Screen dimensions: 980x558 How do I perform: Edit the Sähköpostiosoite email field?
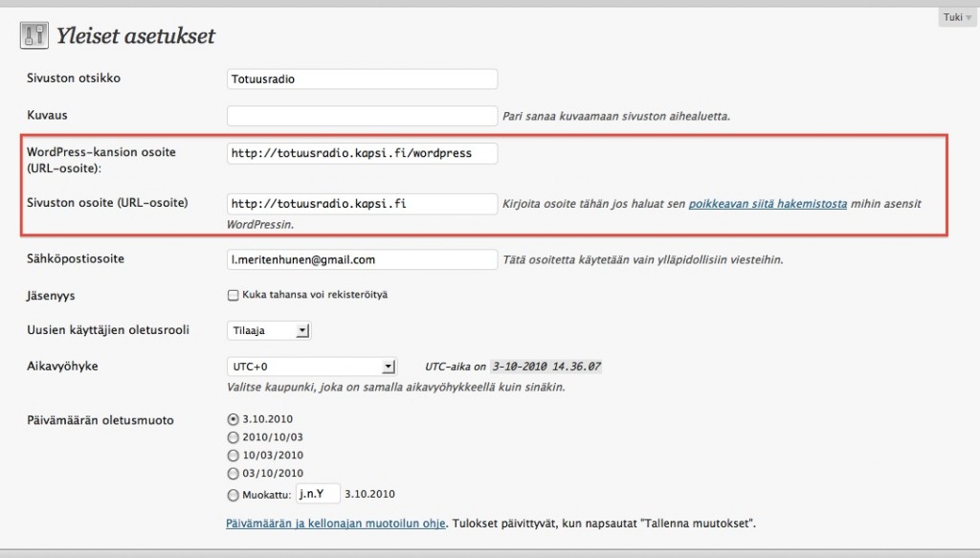[362, 260]
